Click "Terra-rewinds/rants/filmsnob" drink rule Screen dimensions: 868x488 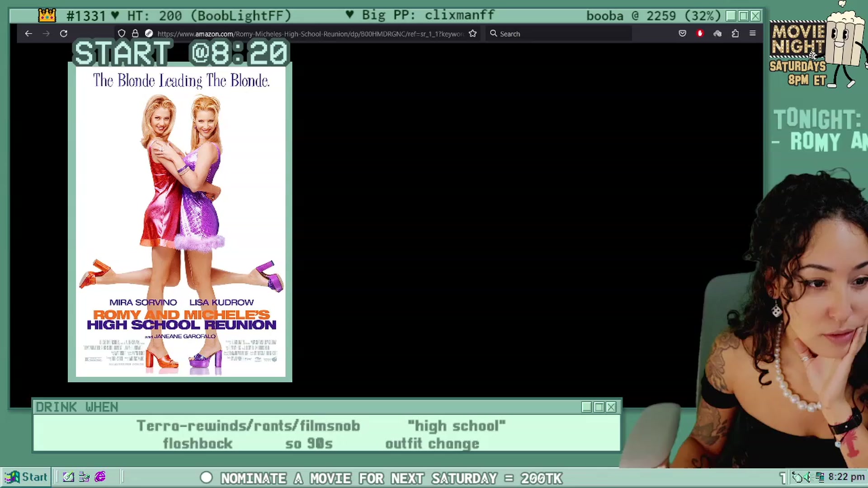(248, 426)
